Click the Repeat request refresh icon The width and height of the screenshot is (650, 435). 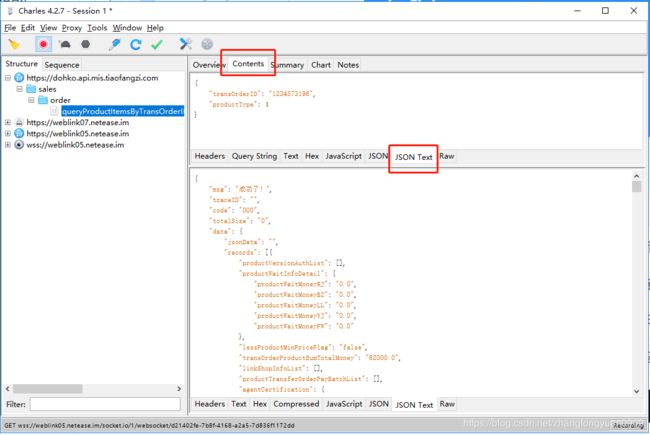pos(136,44)
